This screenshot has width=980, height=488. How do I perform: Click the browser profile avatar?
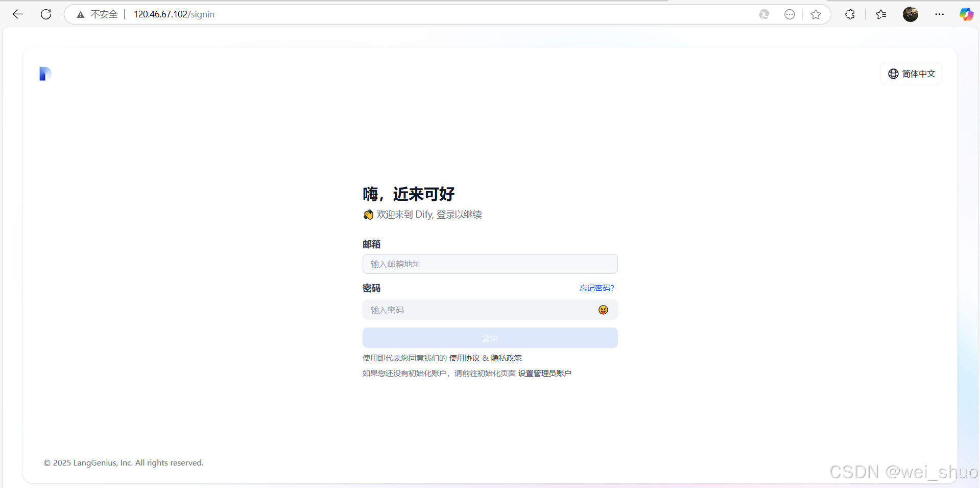coord(911,14)
